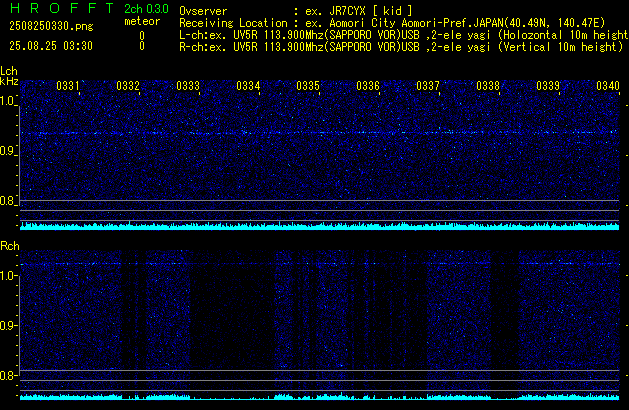The height and width of the screenshot is (410, 629).
Task: Click the 0.8 frequency label in Lch
Action: coord(7,201)
